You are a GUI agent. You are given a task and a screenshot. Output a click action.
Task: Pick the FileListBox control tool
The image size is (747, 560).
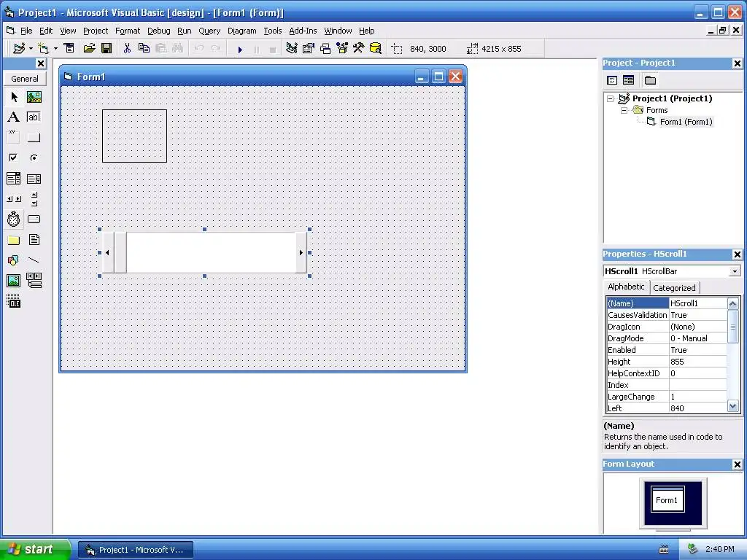pos(34,239)
